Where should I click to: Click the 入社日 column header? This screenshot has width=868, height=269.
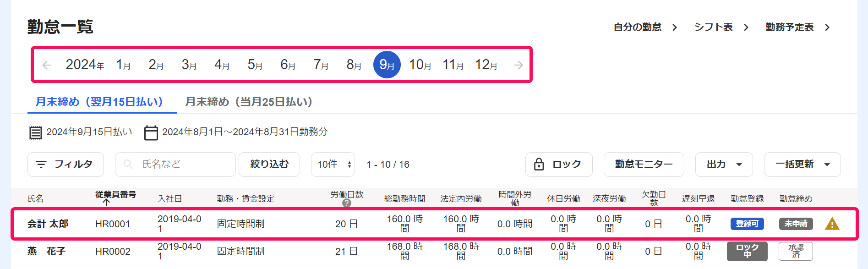pos(170,198)
